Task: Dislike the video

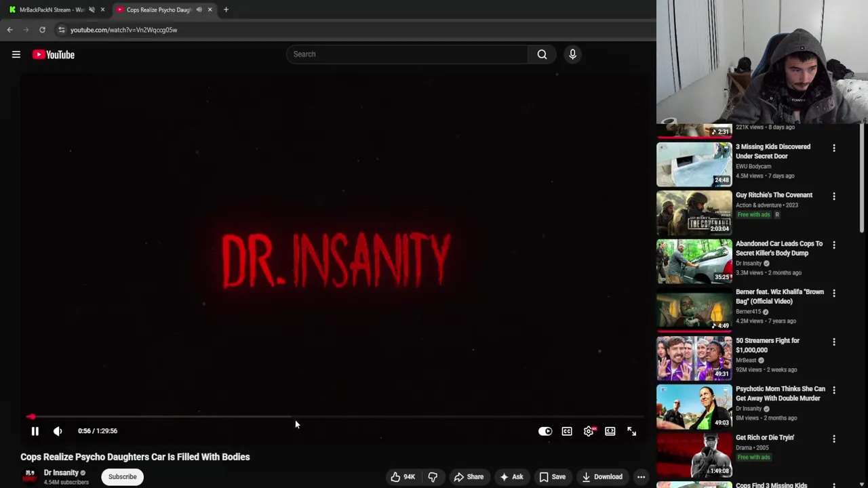Action: (x=433, y=477)
